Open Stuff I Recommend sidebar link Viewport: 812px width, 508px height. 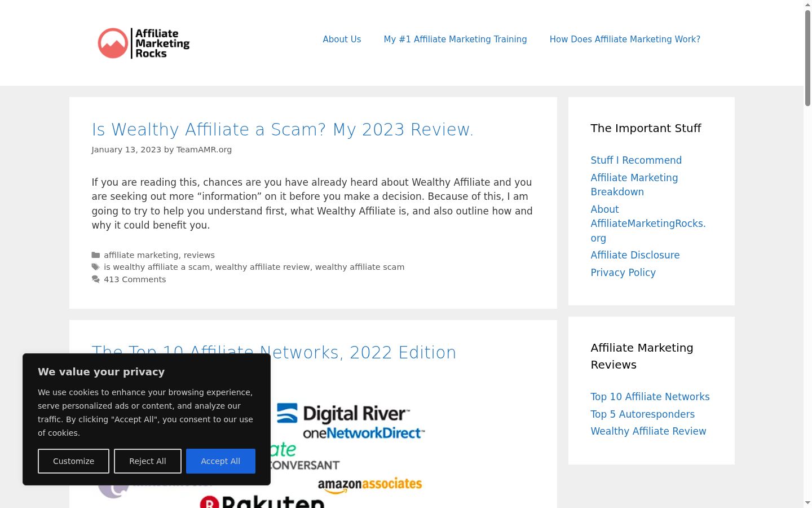click(x=636, y=160)
